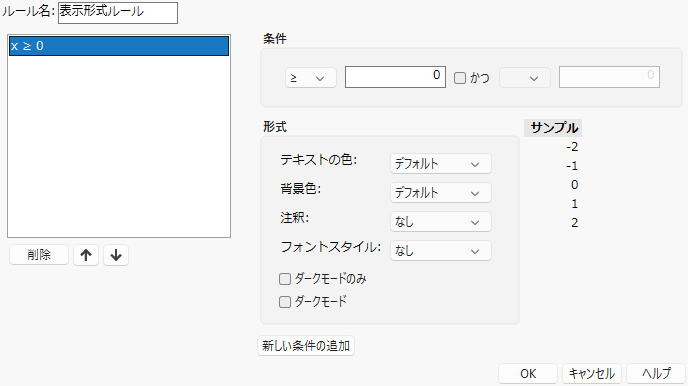The height and width of the screenshot is (386, 688).
Task: Click sample value -1
Action: pyautogui.click(x=572, y=166)
